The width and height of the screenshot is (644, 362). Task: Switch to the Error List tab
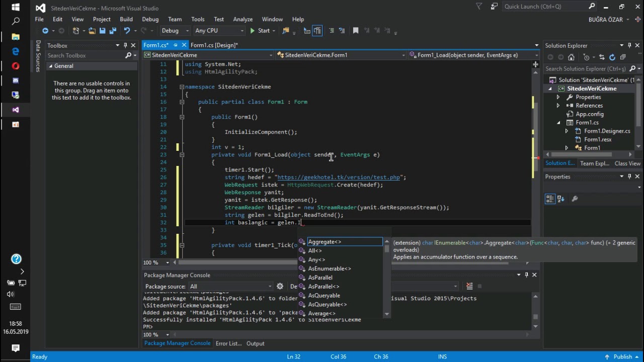(229, 343)
